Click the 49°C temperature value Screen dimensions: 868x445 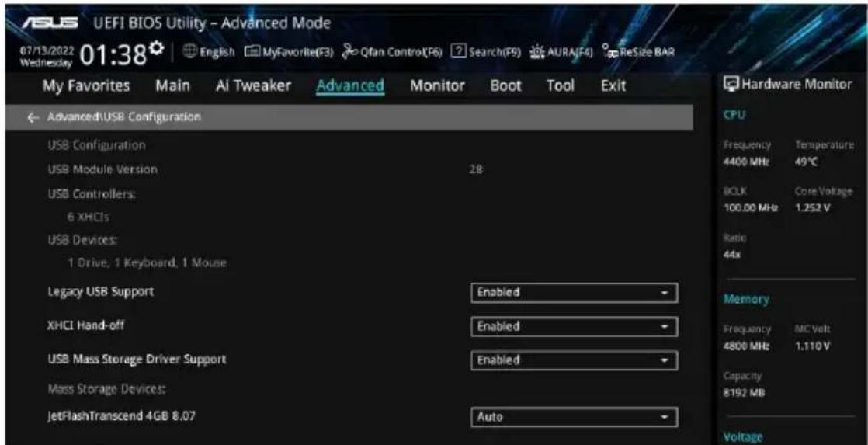(x=807, y=162)
